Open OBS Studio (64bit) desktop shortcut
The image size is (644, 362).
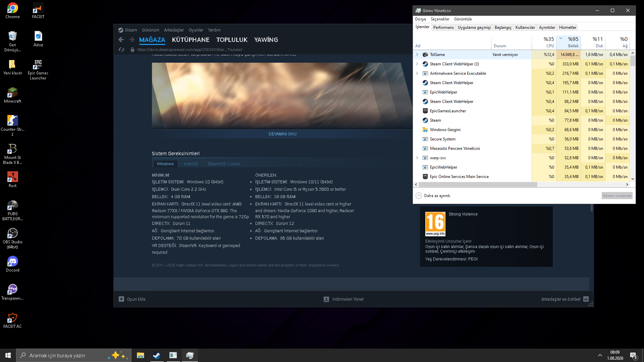tap(12, 238)
